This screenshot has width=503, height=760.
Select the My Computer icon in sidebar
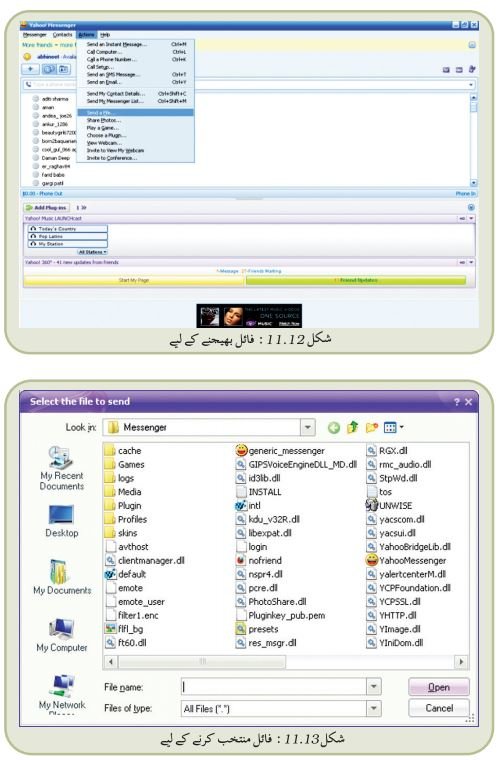click(x=62, y=629)
